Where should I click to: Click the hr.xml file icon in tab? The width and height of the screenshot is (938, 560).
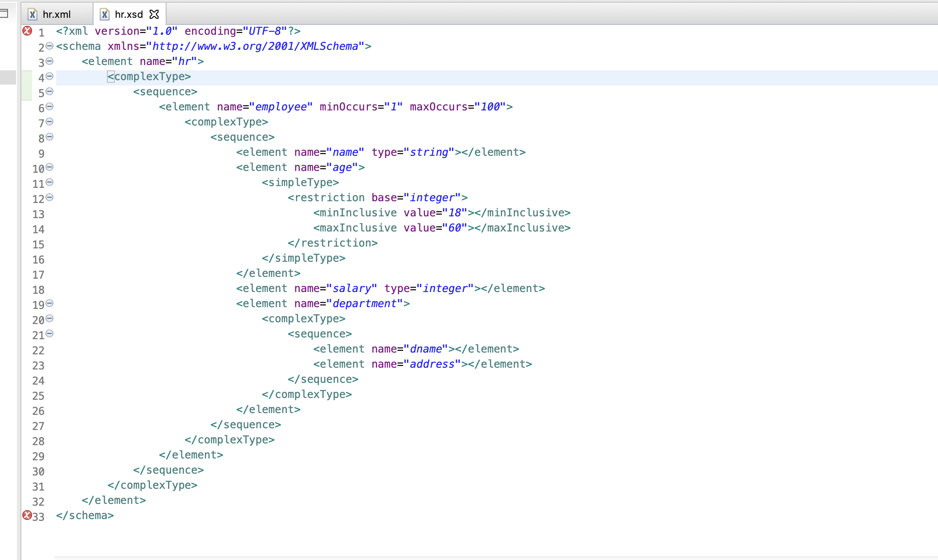[33, 15]
